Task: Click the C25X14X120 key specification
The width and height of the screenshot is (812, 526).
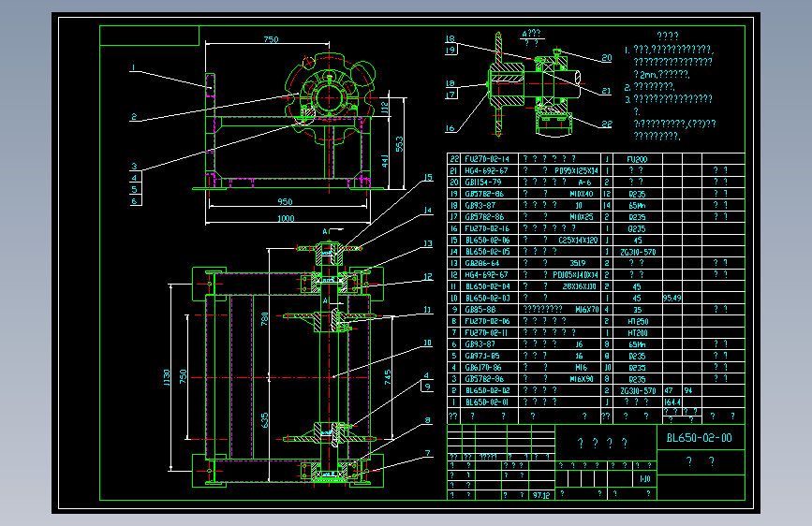Action: click(x=578, y=241)
